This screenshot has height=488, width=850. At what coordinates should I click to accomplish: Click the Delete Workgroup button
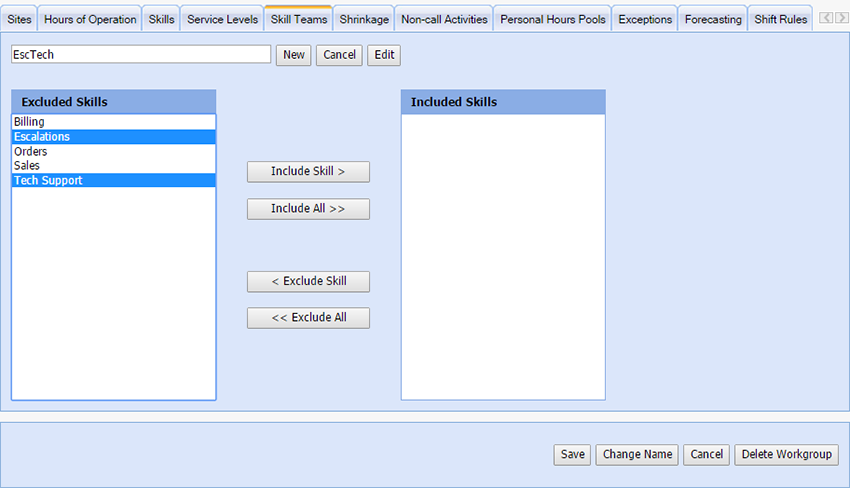click(786, 455)
